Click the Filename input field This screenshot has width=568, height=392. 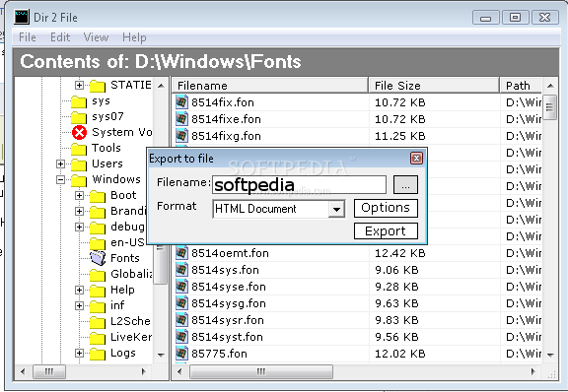299,184
